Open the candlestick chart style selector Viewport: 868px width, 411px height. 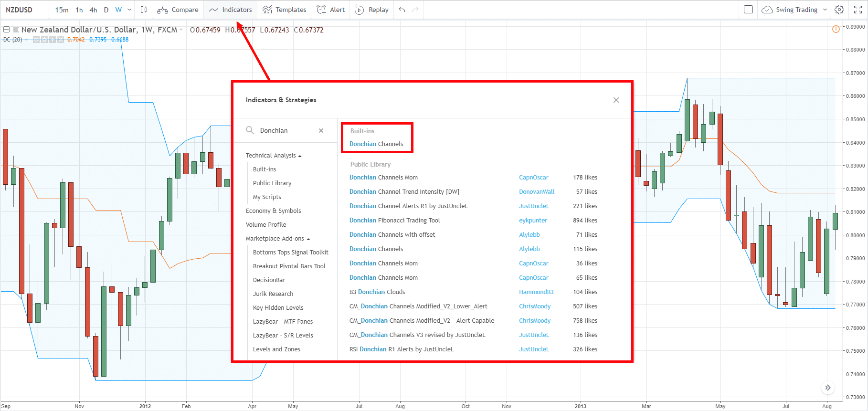[144, 10]
